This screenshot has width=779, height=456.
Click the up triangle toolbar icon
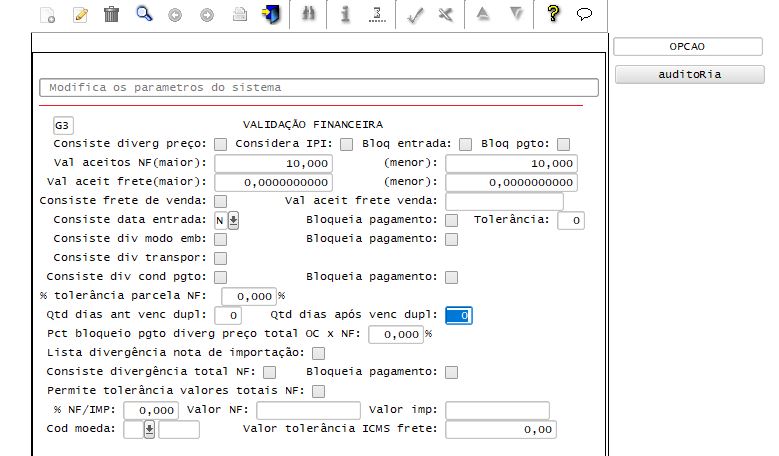coord(482,14)
